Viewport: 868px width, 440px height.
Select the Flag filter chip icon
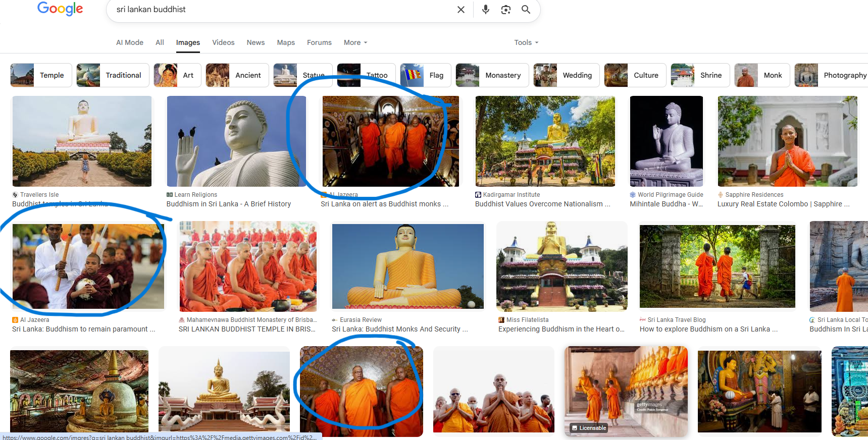[412, 75]
